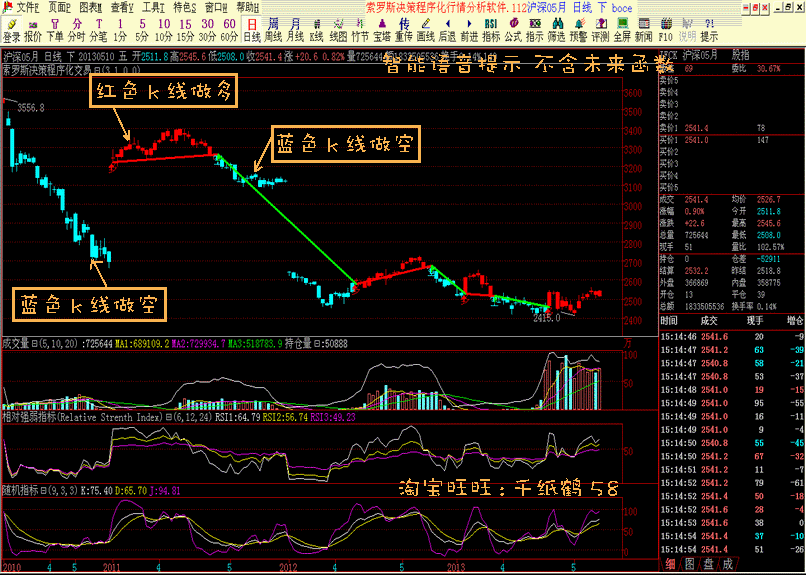Click the 时间 column header in tick list
The width and height of the screenshot is (806, 575).
[x=669, y=321]
